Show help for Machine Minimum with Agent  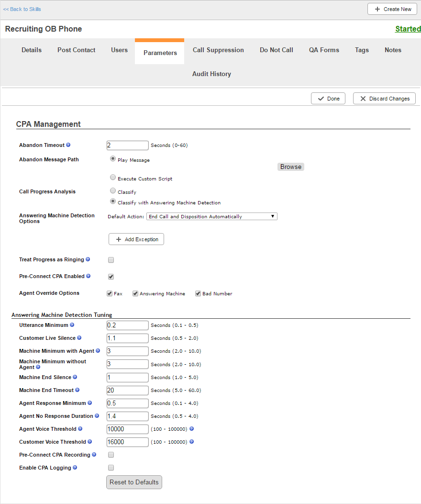98,351
